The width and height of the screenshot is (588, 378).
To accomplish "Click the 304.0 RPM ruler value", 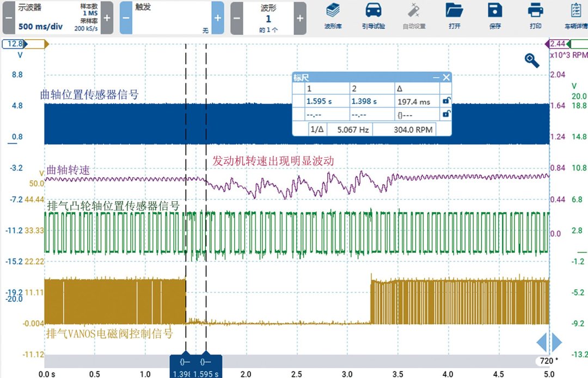I will coord(413,129).
